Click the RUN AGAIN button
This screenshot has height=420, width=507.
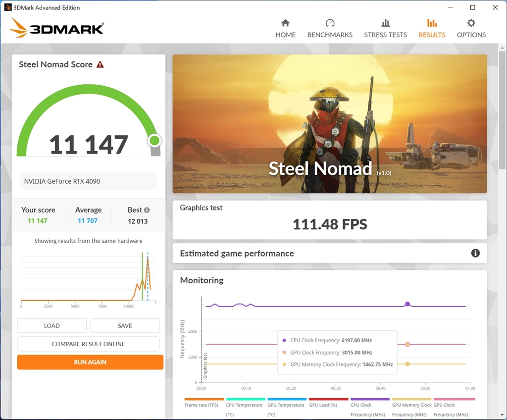pos(90,362)
